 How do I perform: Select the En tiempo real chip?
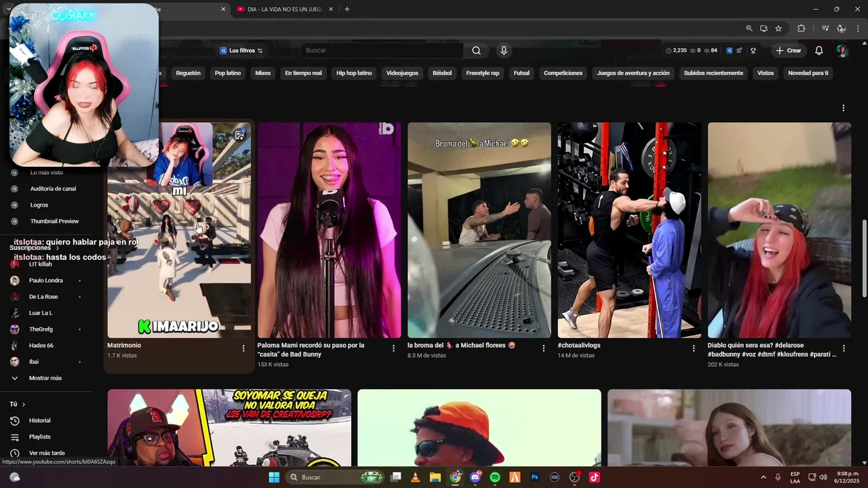point(303,73)
